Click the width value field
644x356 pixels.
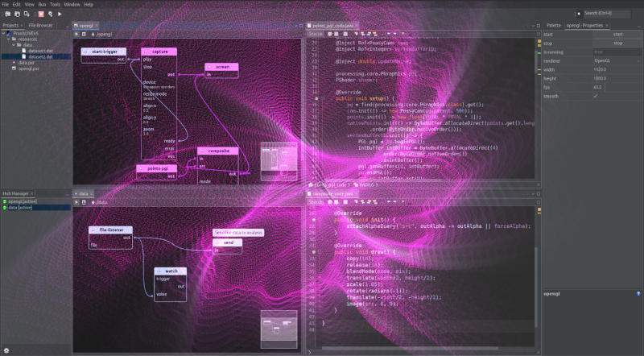click(617, 69)
